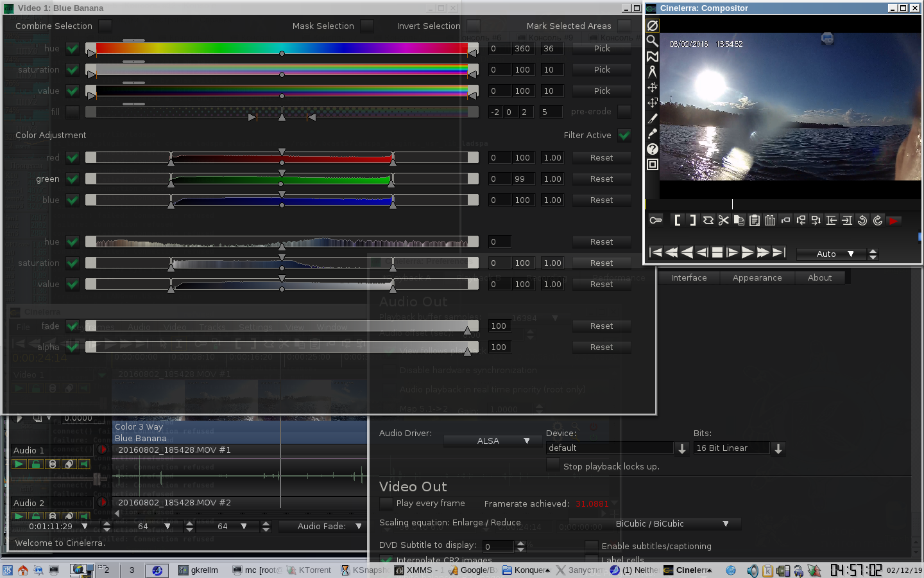
Task: Toggle the Filter Active checkbox
Action: point(624,136)
